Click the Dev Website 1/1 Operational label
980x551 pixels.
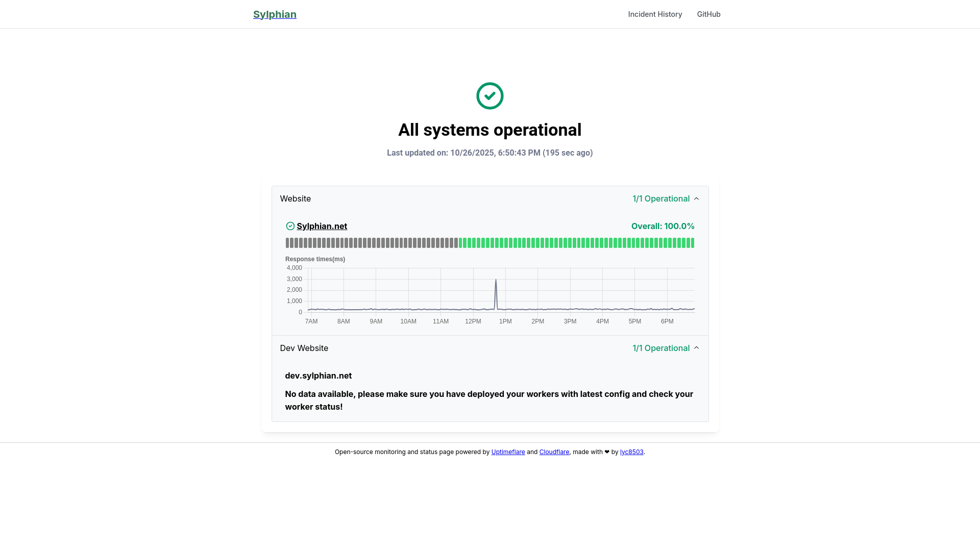coord(660,348)
